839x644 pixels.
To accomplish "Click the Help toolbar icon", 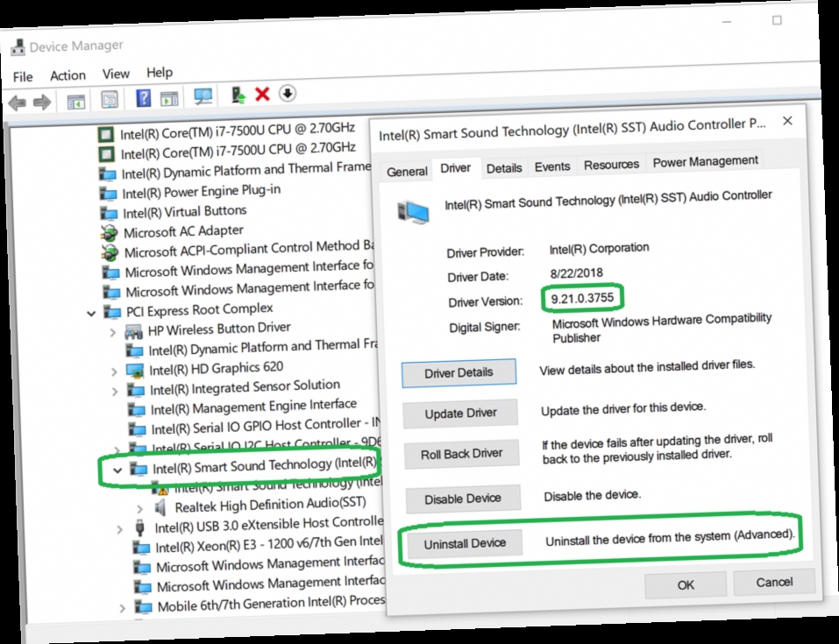I will click(x=141, y=96).
